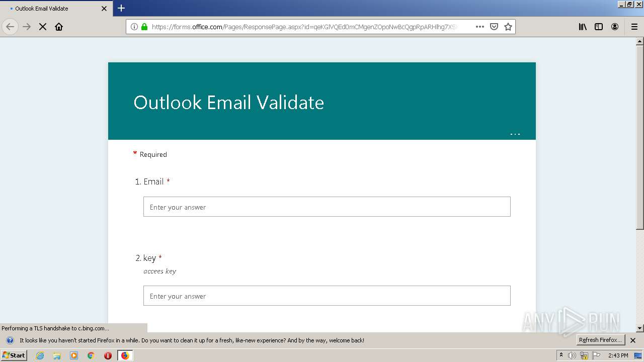Screen dimensions: 644x362
Task: Open page actions three-dot menu in address bar
Action: 480,27
